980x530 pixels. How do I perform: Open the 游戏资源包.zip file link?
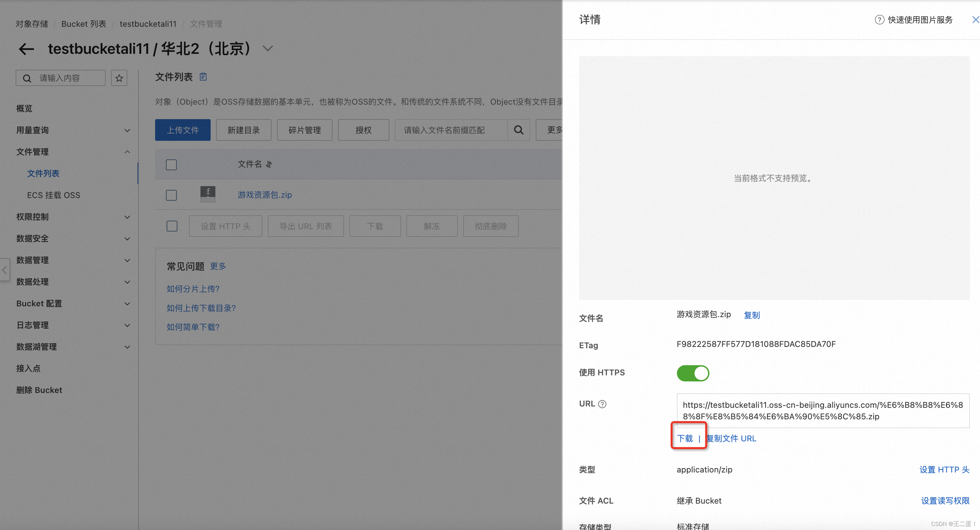click(265, 195)
